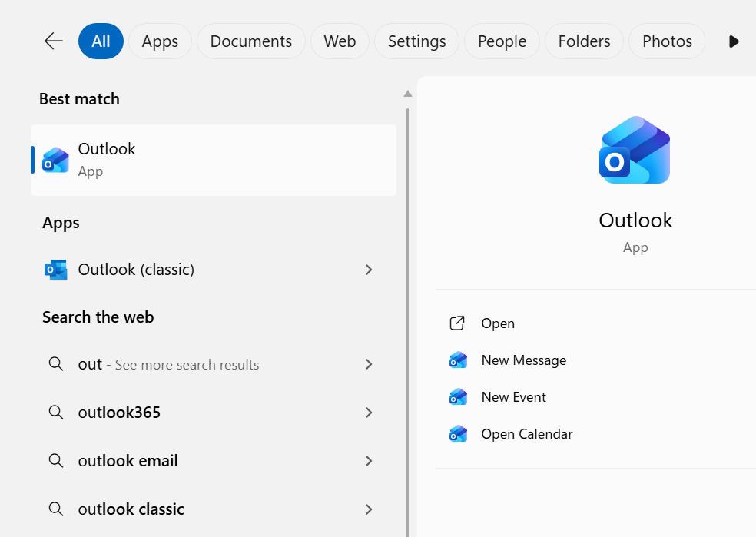Reveal more filter tabs with right arrow
Viewport: 756px width, 537px height.
733,41
